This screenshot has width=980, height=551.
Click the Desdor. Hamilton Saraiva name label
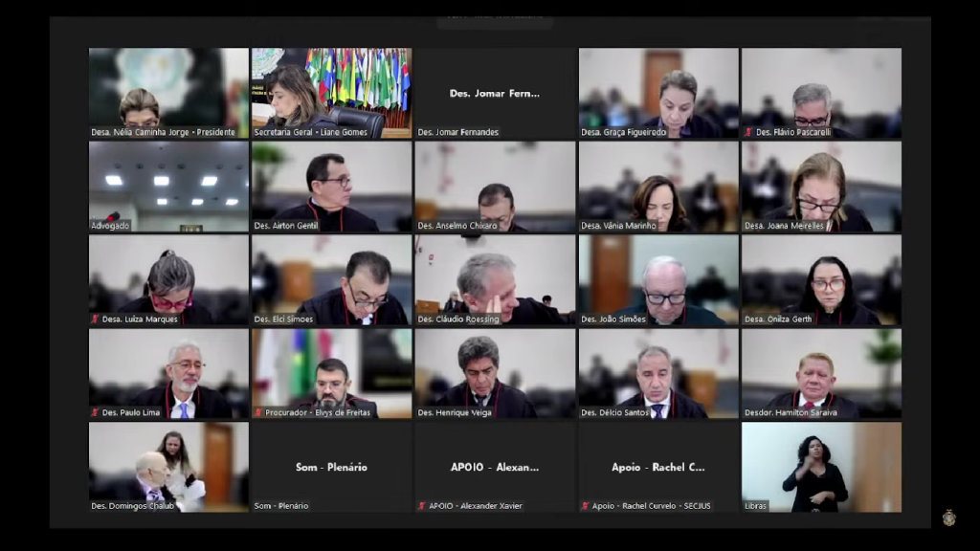coord(791,412)
